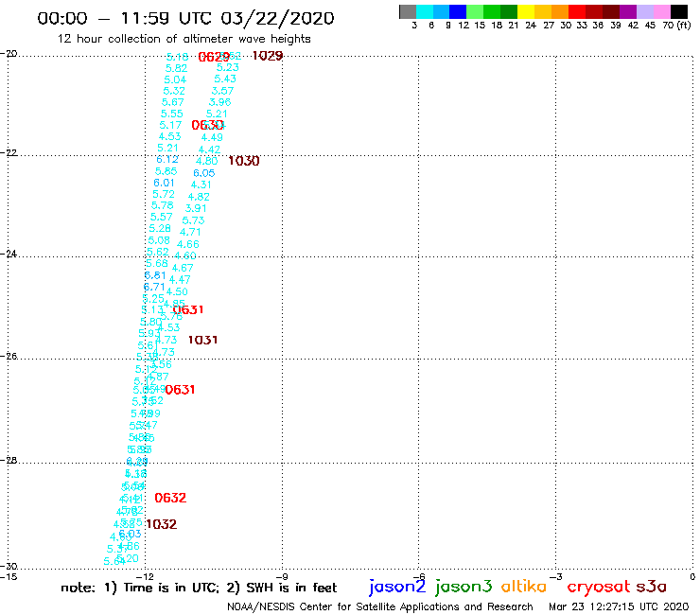Select wave height value '5.57'
Screen dimensions: 700x615
tap(161, 217)
